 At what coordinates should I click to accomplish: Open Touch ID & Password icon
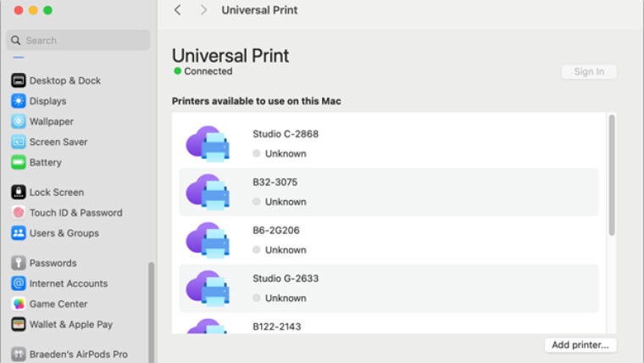[19, 213]
